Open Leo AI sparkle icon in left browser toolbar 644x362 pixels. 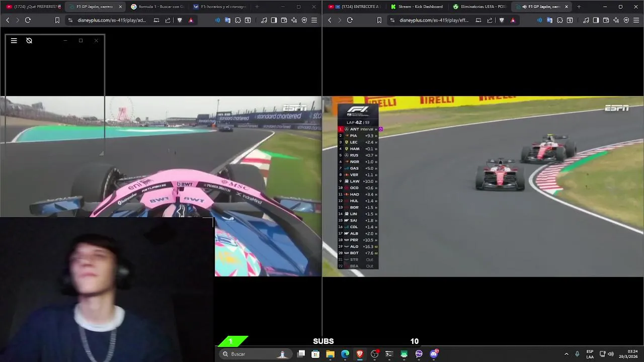pos(294,20)
